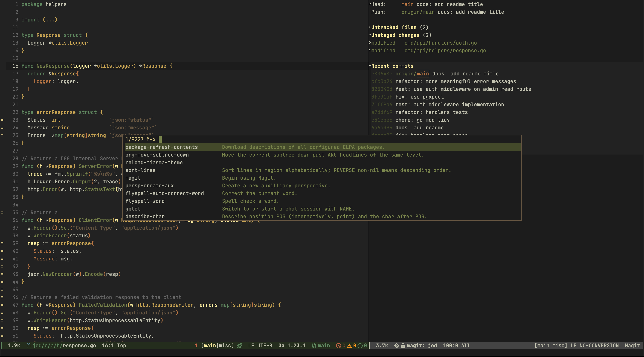The height and width of the screenshot is (357, 644).
Task: Click the green info circle icon
Action: coord(360,345)
